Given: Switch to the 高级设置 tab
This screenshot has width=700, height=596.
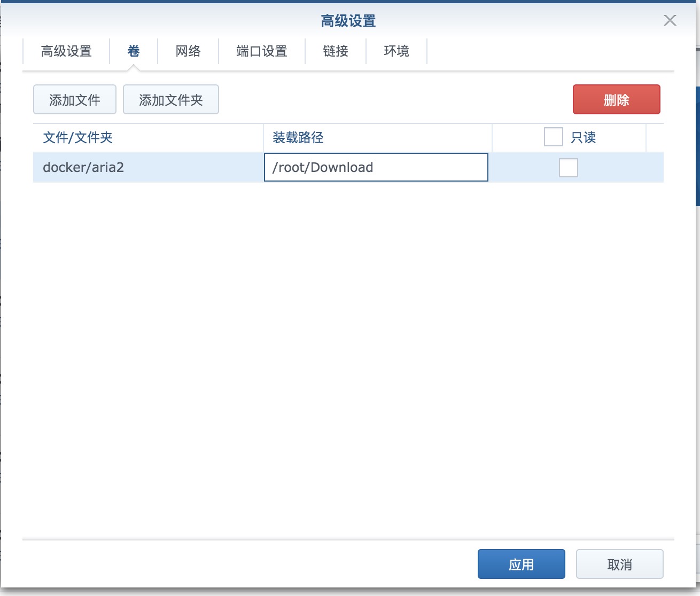Looking at the screenshot, I should point(66,51).
